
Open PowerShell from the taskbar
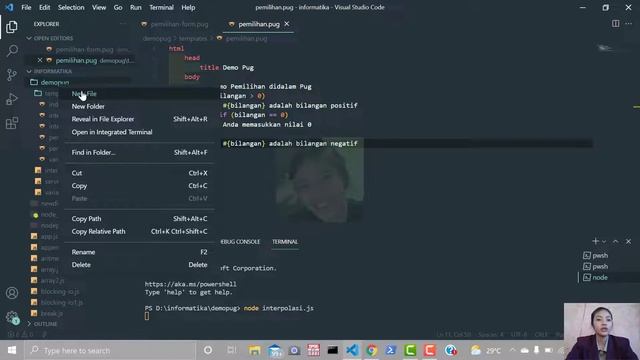[x=391, y=350]
